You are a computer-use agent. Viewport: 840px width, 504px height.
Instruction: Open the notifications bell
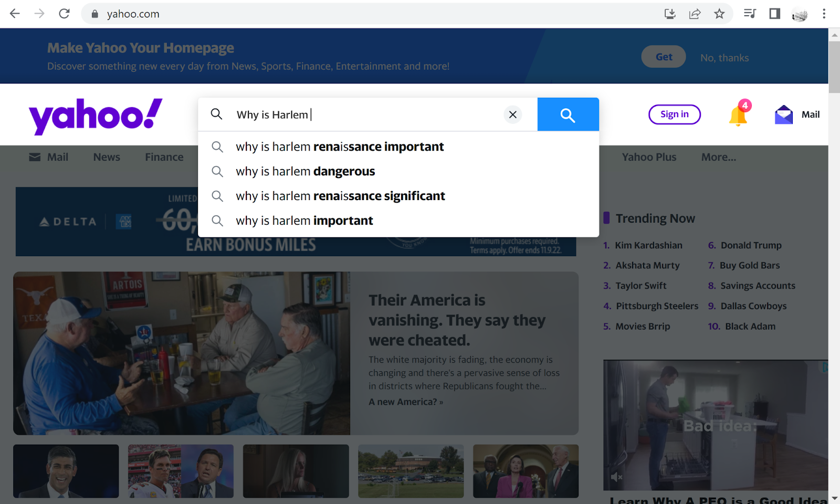pos(739,114)
